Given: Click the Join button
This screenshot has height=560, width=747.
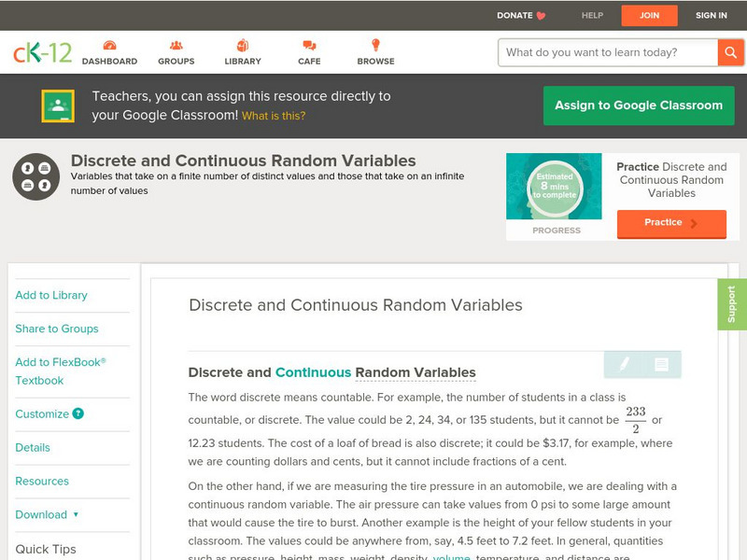Looking at the screenshot, I should pos(650,15).
